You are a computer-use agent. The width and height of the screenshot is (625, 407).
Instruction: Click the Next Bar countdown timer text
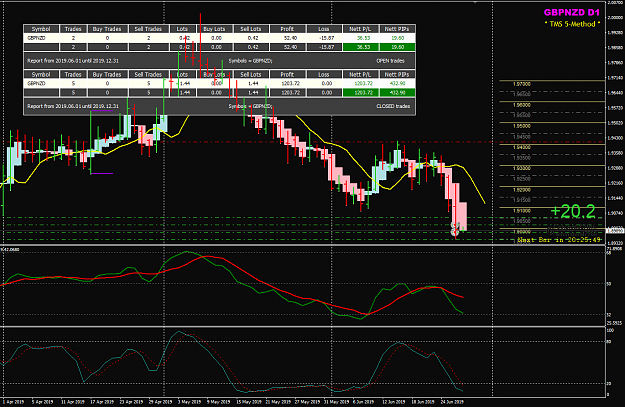pos(559,240)
